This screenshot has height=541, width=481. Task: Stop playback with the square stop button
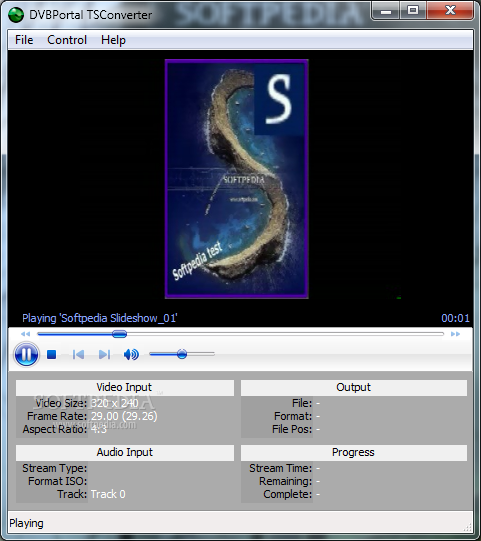51,354
